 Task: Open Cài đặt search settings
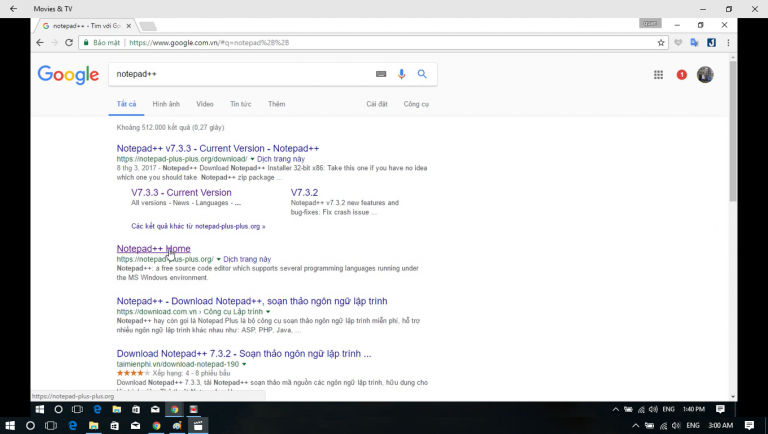click(x=377, y=104)
